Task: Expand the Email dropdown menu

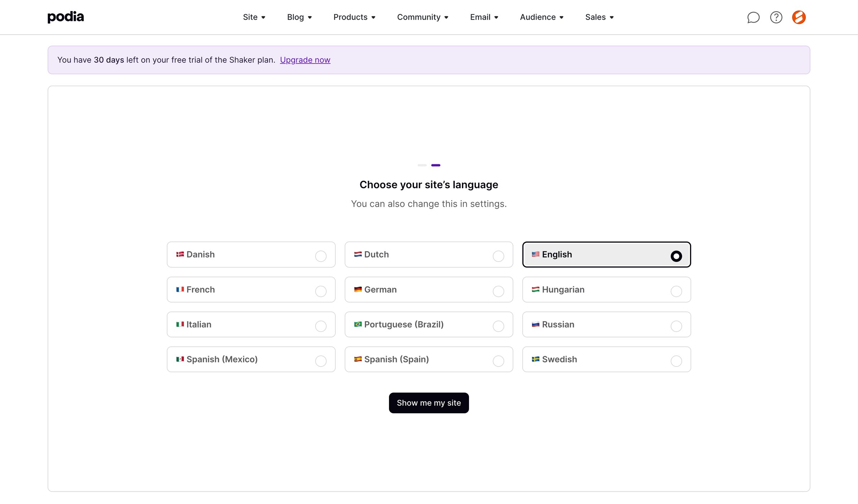Action: (x=484, y=17)
